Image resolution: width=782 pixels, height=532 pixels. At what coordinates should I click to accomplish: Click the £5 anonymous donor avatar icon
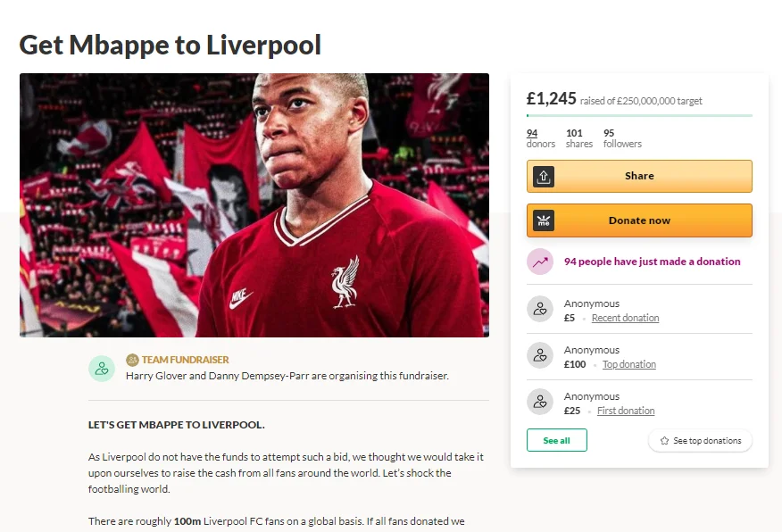539,310
